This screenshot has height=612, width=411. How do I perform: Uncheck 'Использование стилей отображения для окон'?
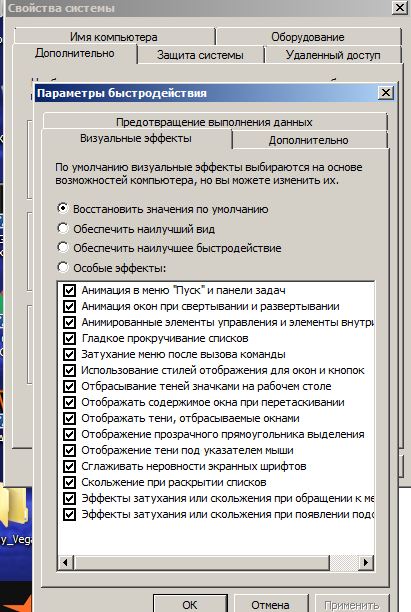(69, 370)
